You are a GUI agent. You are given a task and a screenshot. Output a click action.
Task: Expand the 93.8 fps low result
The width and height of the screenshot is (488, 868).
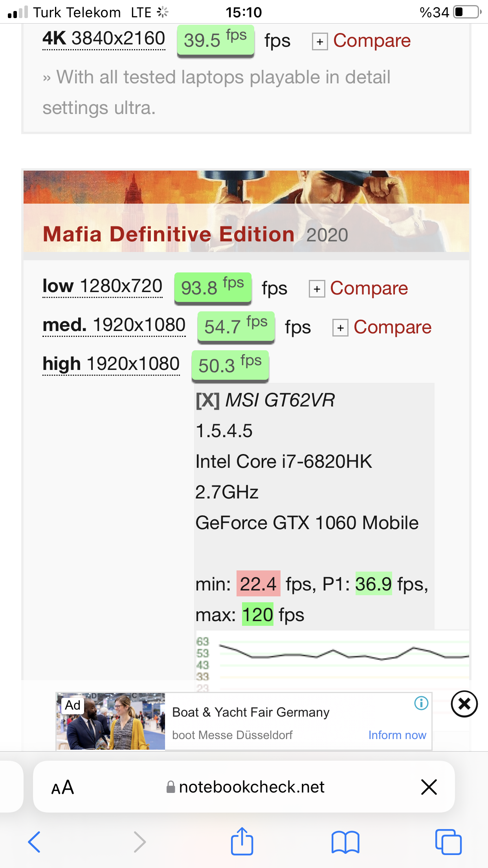click(x=213, y=287)
